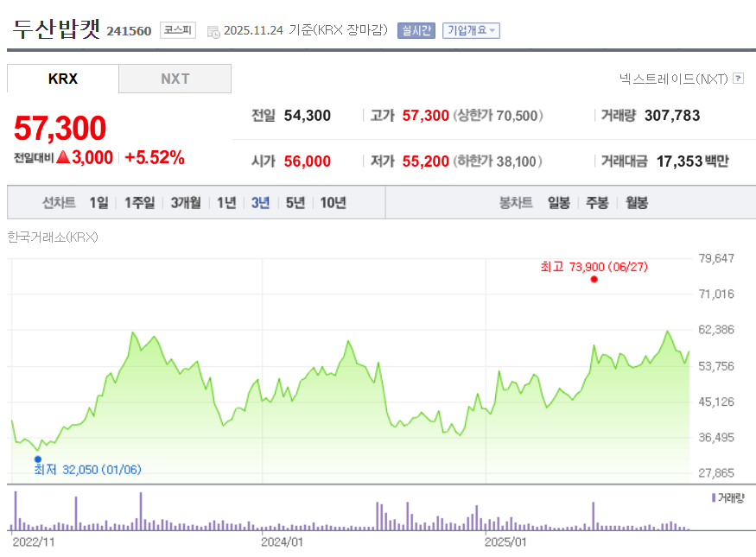756x557 pixels.
Task: Click the 한국거래소(KRX) chart caption
Action: [x=53, y=237]
